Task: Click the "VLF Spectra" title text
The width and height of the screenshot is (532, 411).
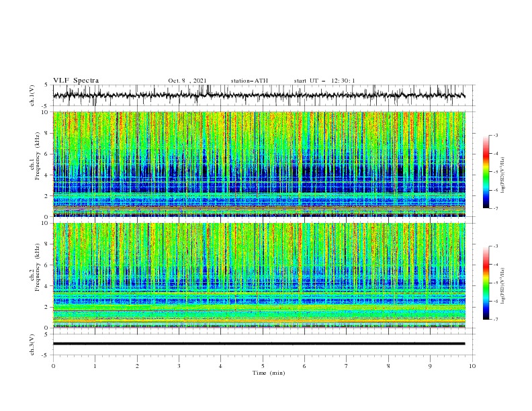Action: (x=76, y=81)
